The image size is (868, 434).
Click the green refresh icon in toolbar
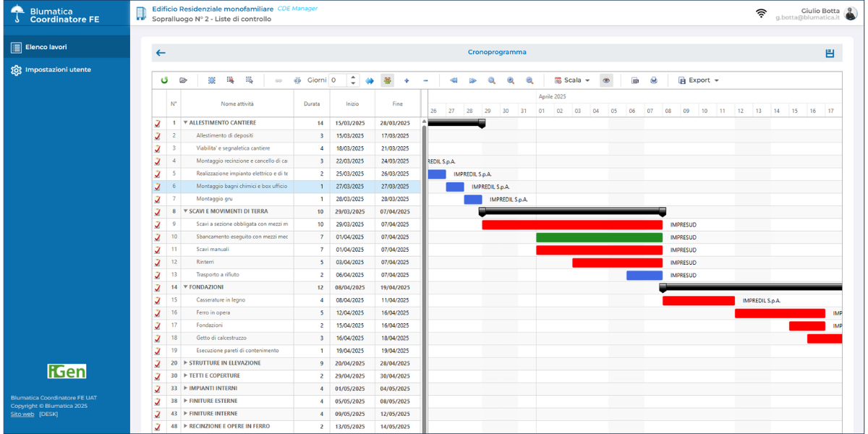(164, 80)
